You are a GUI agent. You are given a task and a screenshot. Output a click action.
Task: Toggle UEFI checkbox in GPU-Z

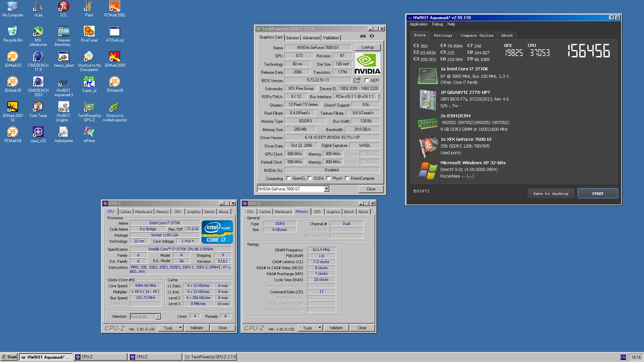point(367,80)
